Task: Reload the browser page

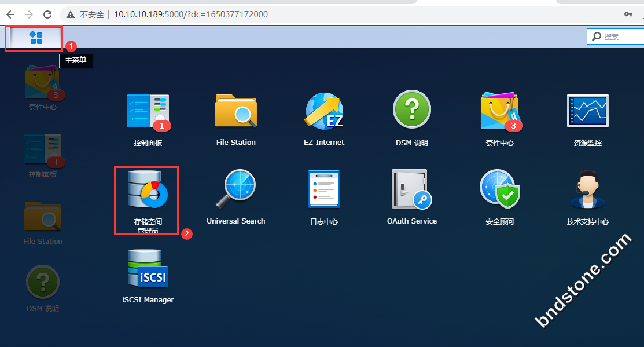Action: click(x=47, y=14)
